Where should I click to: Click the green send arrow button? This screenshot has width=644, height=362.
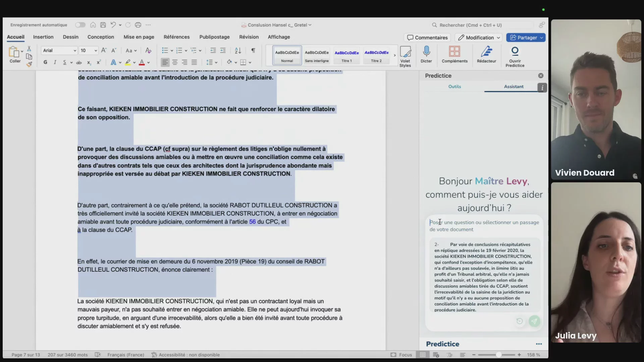click(534, 321)
